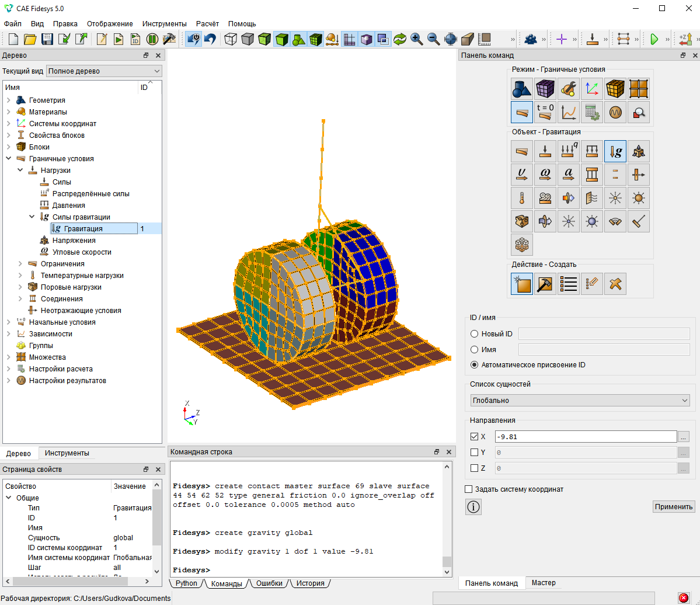Select the Mesh mode purple cube icon
Screen dimensions: 700x605
click(545, 89)
